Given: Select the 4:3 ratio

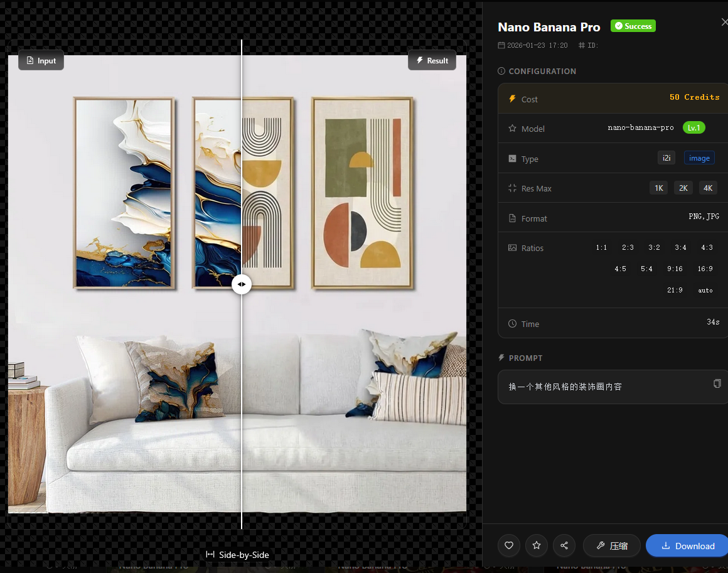Looking at the screenshot, I should [707, 247].
